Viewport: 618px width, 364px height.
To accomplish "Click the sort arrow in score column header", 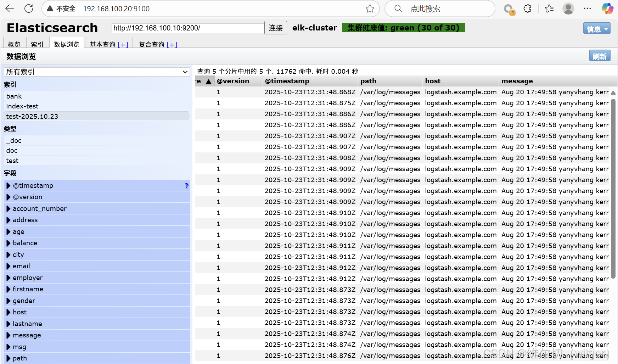I will (x=209, y=82).
